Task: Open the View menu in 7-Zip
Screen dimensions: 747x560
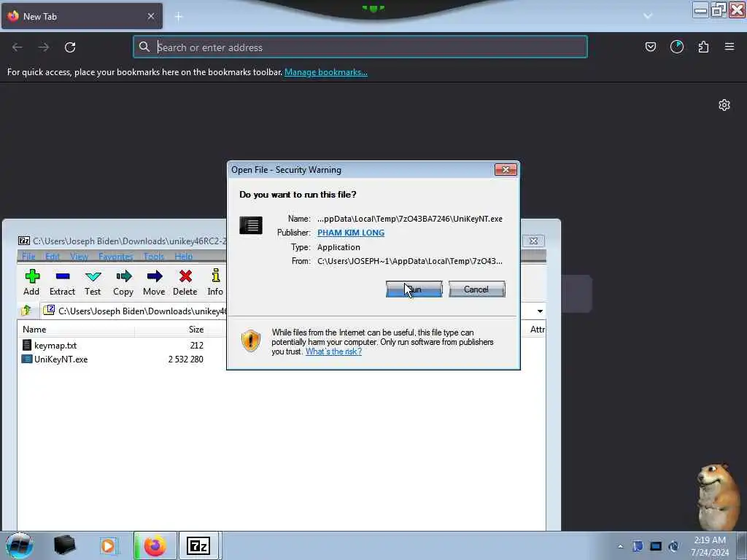Action: tap(79, 257)
